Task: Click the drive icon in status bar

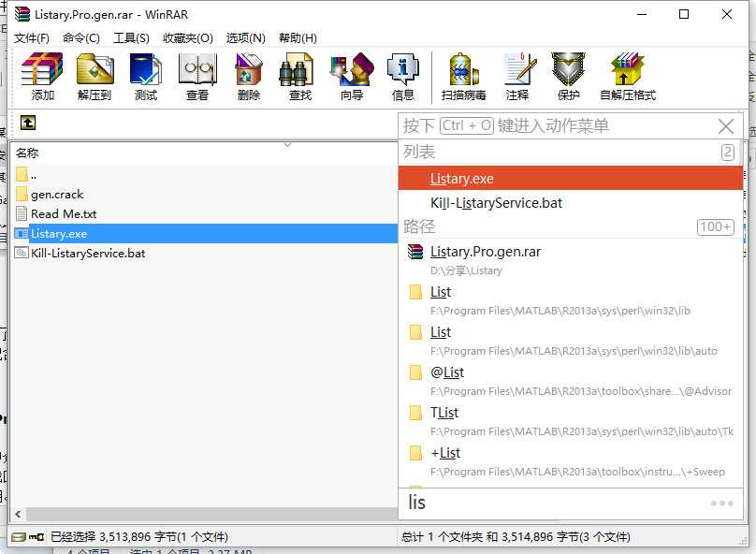Action: [19, 537]
